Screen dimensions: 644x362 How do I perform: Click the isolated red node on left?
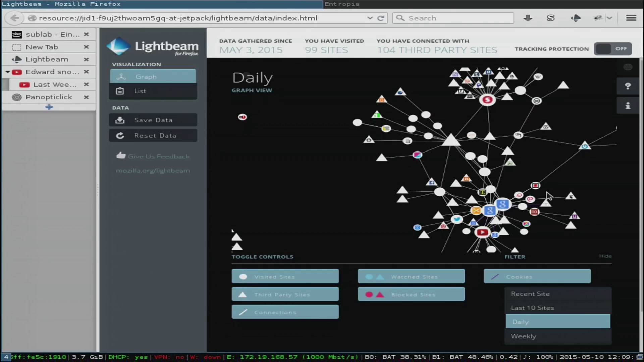coord(243,117)
